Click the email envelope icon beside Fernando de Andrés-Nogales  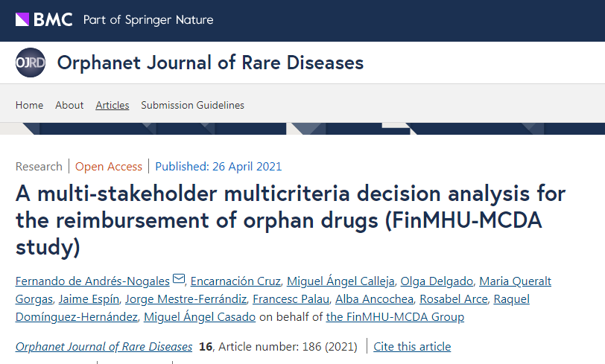(179, 280)
